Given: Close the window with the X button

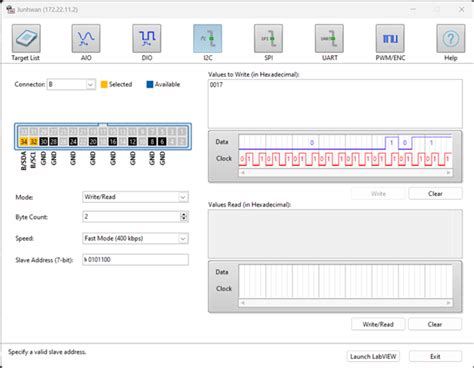Looking at the screenshot, I should 462,9.
